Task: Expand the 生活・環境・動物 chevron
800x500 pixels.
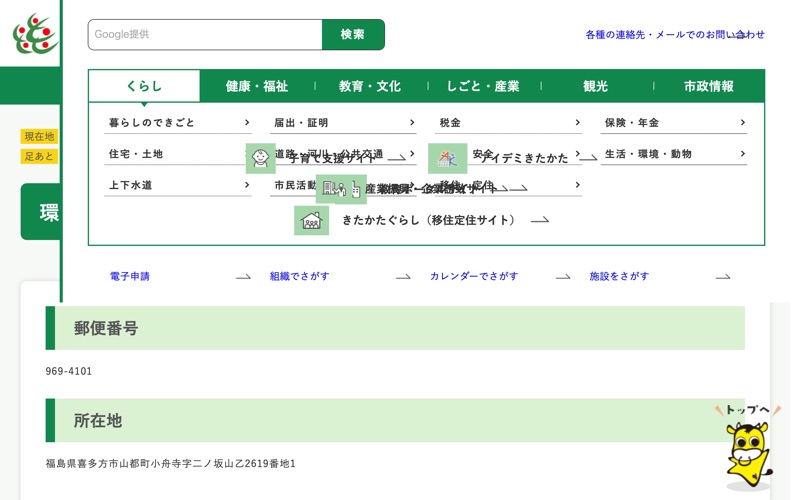Action: coord(743,154)
